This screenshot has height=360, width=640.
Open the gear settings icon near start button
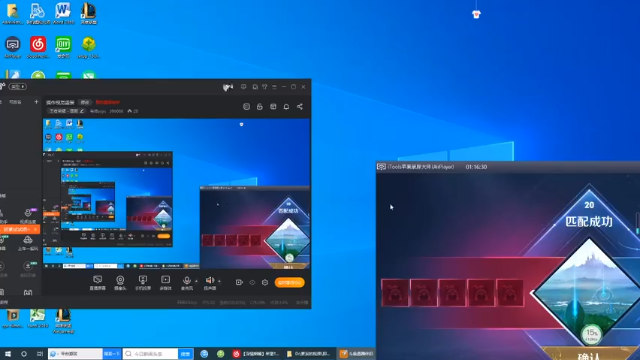[x=265, y=282]
